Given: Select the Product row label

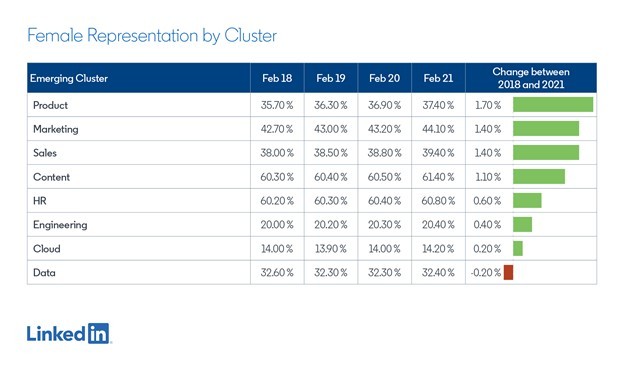Looking at the screenshot, I should pyautogui.click(x=50, y=105).
